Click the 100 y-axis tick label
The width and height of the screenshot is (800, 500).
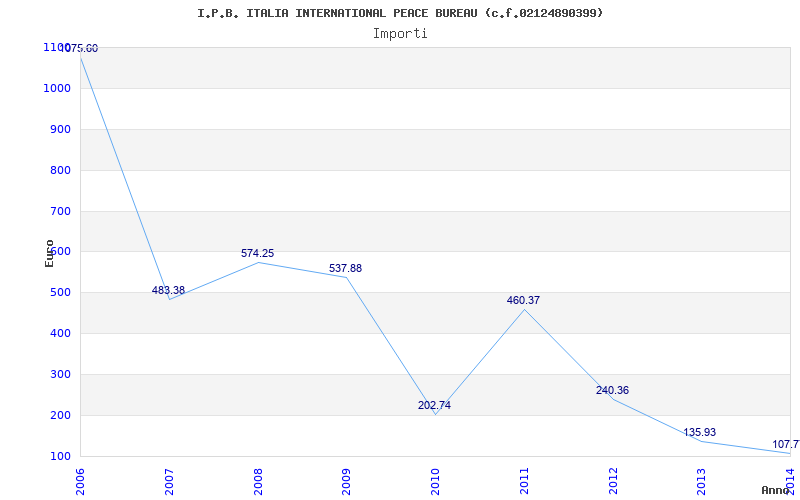tap(62, 456)
